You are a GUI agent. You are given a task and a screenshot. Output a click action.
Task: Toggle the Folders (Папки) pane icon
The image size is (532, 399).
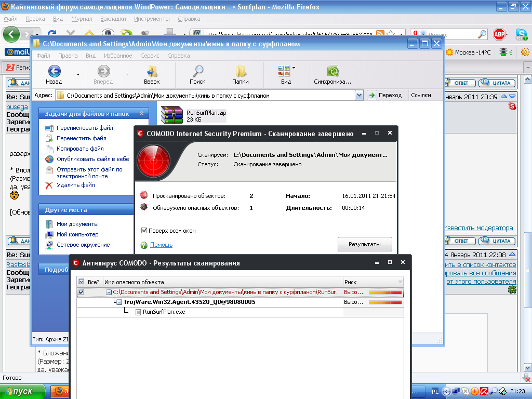point(241,71)
